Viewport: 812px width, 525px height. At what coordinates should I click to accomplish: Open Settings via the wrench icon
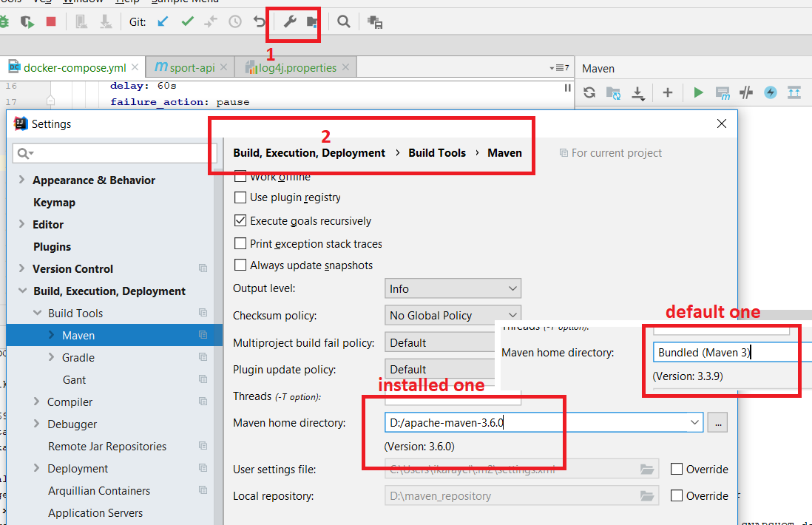289,21
